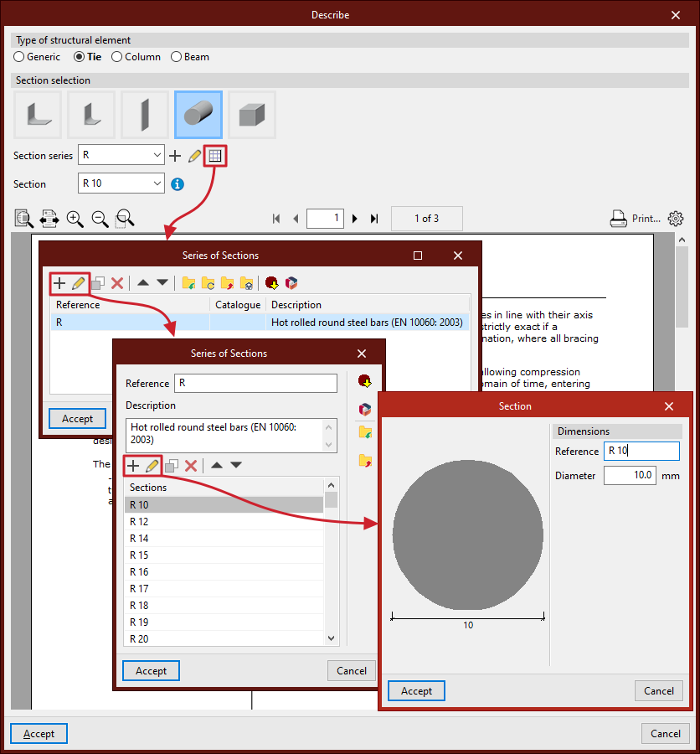The height and width of the screenshot is (754, 700).
Task: Select the equal-leg angle section shape
Action: point(38,115)
